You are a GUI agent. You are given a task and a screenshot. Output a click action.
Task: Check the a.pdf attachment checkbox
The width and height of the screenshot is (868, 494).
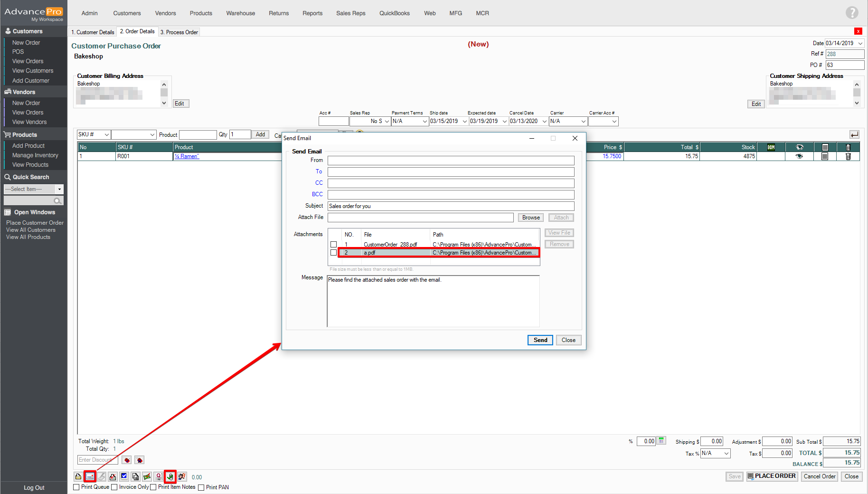click(333, 253)
